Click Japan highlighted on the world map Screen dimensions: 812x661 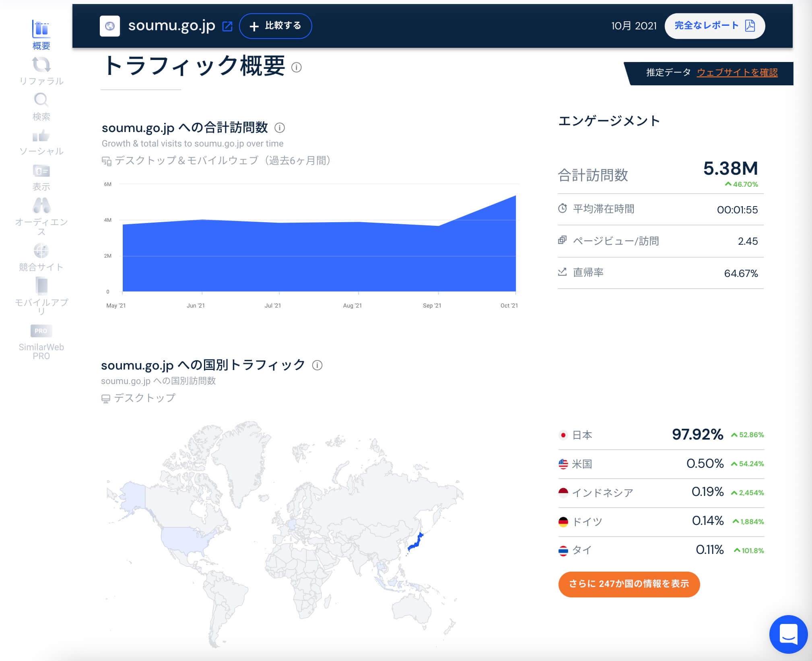pos(416,542)
